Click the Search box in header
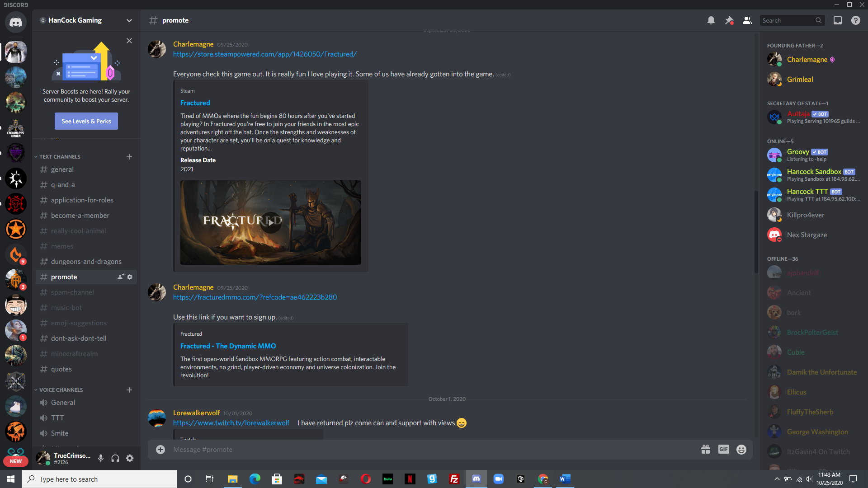This screenshot has height=488, width=868. (x=792, y=20)
